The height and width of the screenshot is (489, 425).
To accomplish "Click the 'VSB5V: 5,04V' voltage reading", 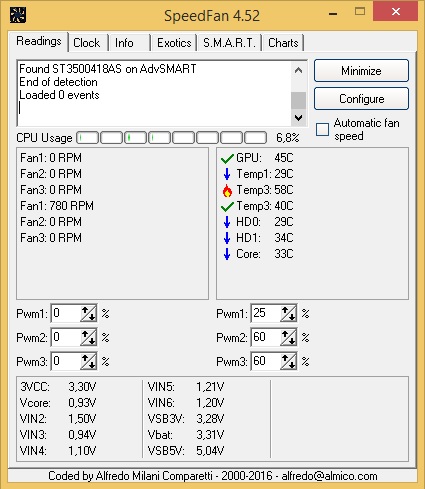I will tap(186, 451).
